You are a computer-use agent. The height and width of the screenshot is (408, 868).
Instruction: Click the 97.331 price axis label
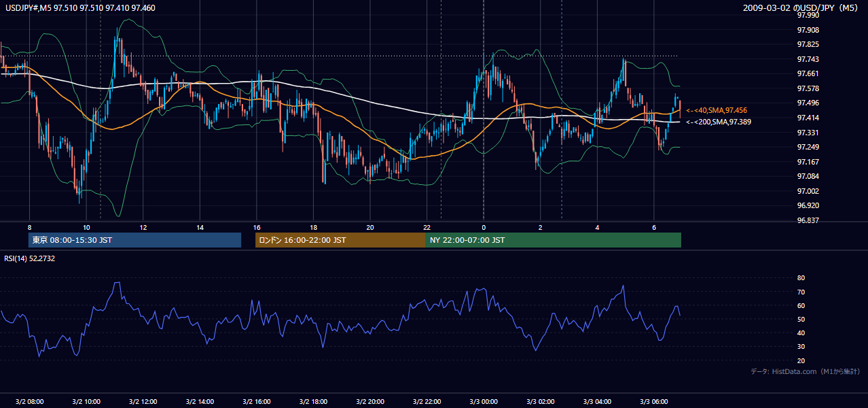(808, 133)
